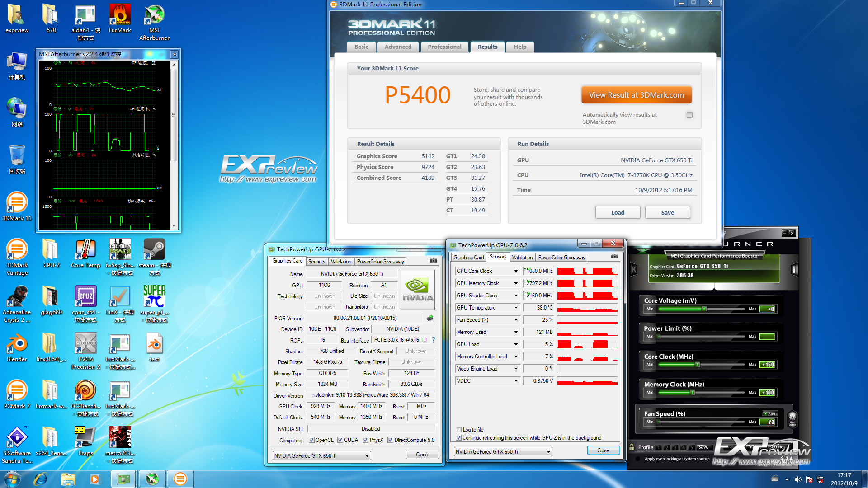This screenshot has width=868, height=488.
Task: Open the Adrenaline Crysis 2 icon
Action: click(17, 304)
